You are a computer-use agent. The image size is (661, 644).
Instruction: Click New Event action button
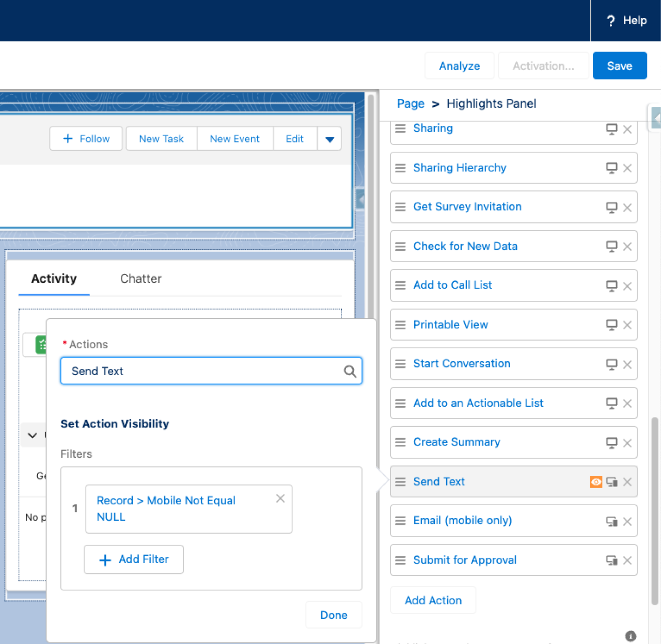pos(234,139)
